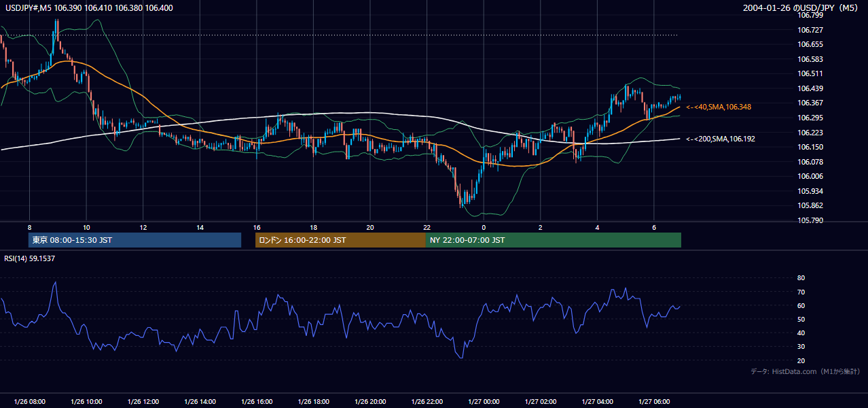This screenshot has height=408, width=868.
Task: Click price axis value 106.295
Action: (810, 118)
